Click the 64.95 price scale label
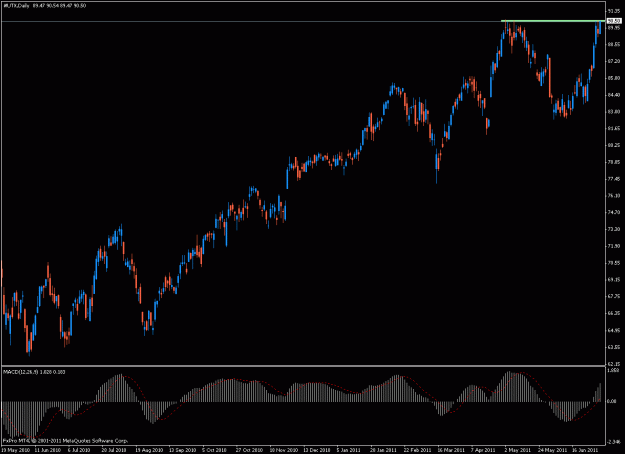Image resolution: width=625 pixels, height=454 pixels. [614, 330]
